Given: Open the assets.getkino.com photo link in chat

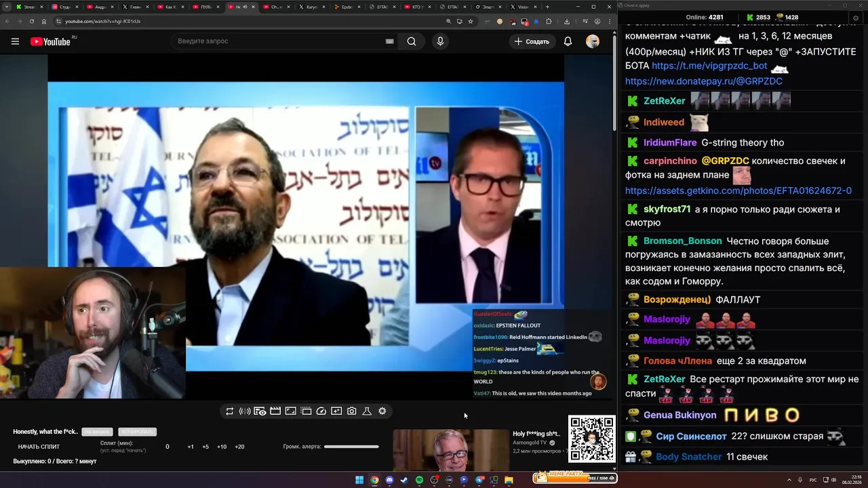Looking at the screenshot, I should click(738, 191).
